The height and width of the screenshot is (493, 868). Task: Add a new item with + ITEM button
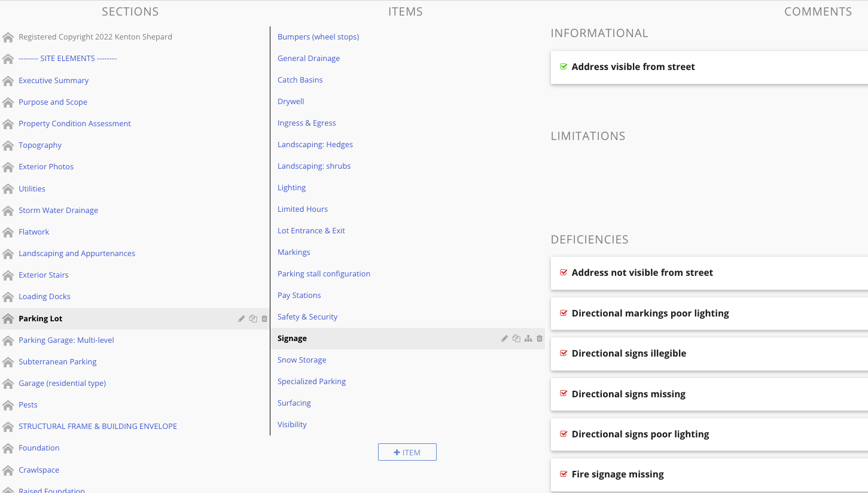(407, 452)
